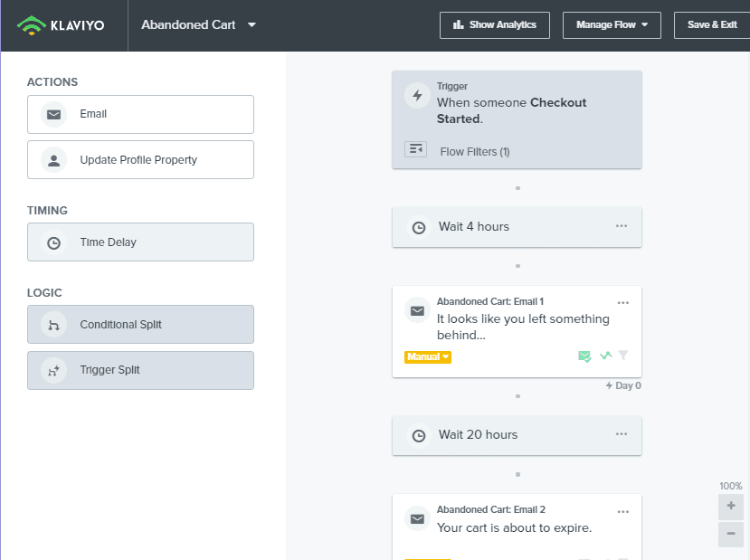Viewport: 750px width, 560px height.
Task: Select the Trigger Split icon
Action: [x=54, y=370]
